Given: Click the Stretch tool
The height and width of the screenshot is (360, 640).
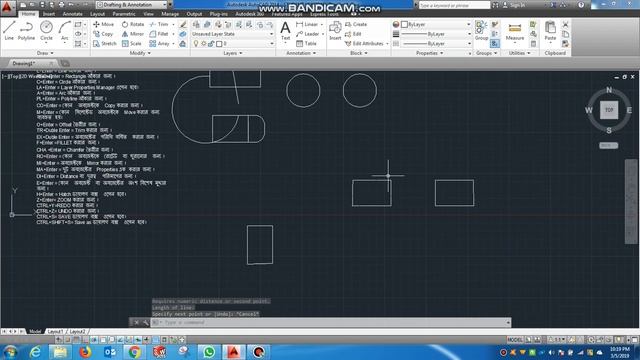Looking at the screenshot, I should tap(105, 43).
